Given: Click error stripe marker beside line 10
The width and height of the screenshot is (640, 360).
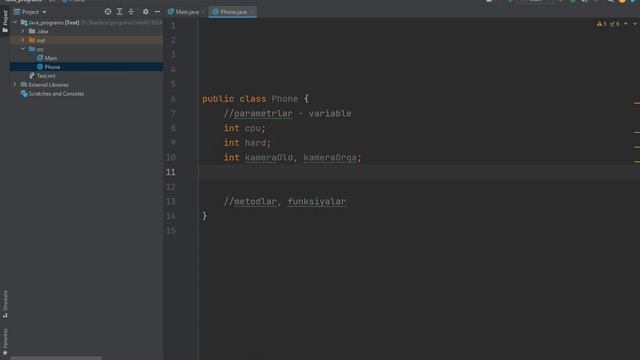Looking at the screenshot, I should pyautogui.click(x=637, y=162).
